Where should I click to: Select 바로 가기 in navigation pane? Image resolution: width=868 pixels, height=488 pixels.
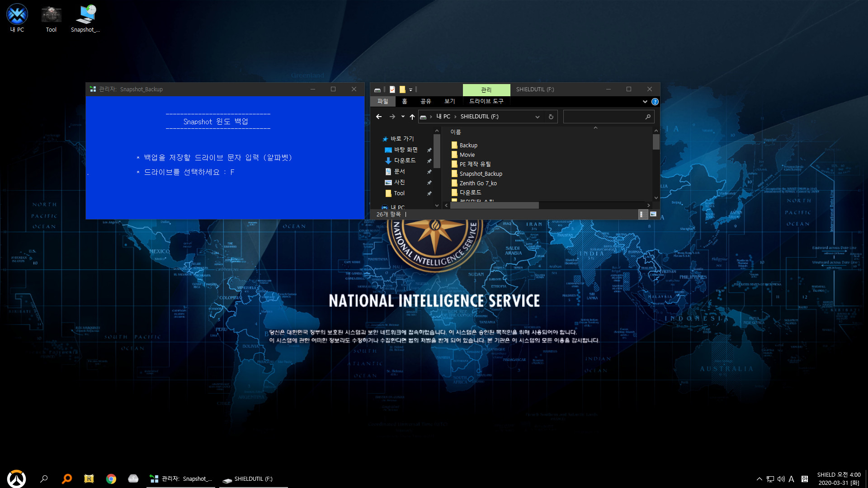coord(398,139)
